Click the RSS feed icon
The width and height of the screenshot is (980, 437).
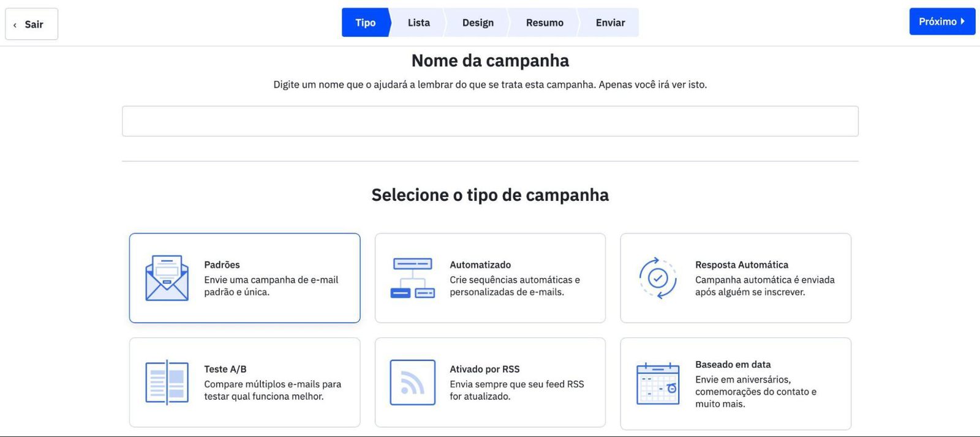point(412,383)
